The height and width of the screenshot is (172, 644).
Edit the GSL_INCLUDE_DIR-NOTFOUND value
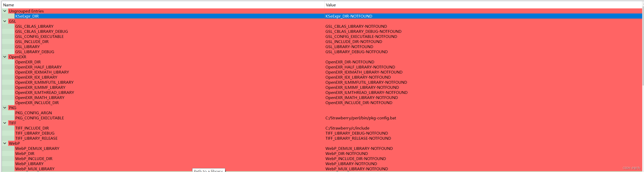pyautogui.click(x=354, y=42)
